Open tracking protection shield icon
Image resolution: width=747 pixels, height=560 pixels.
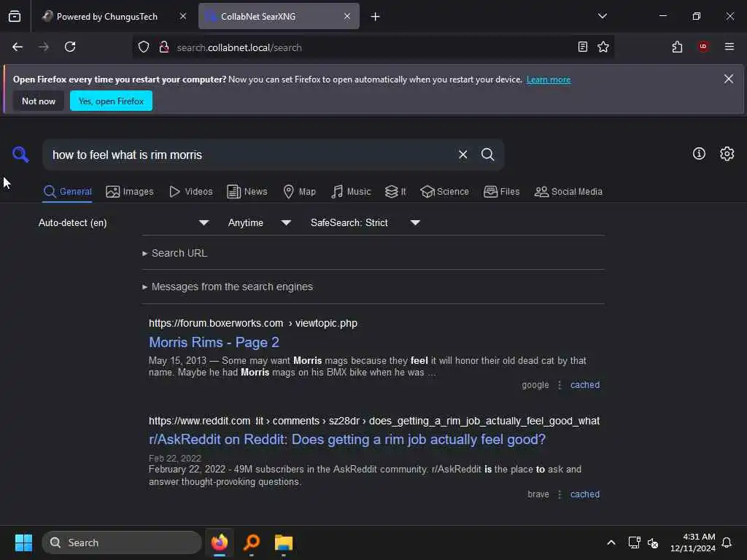pos(144,47)
